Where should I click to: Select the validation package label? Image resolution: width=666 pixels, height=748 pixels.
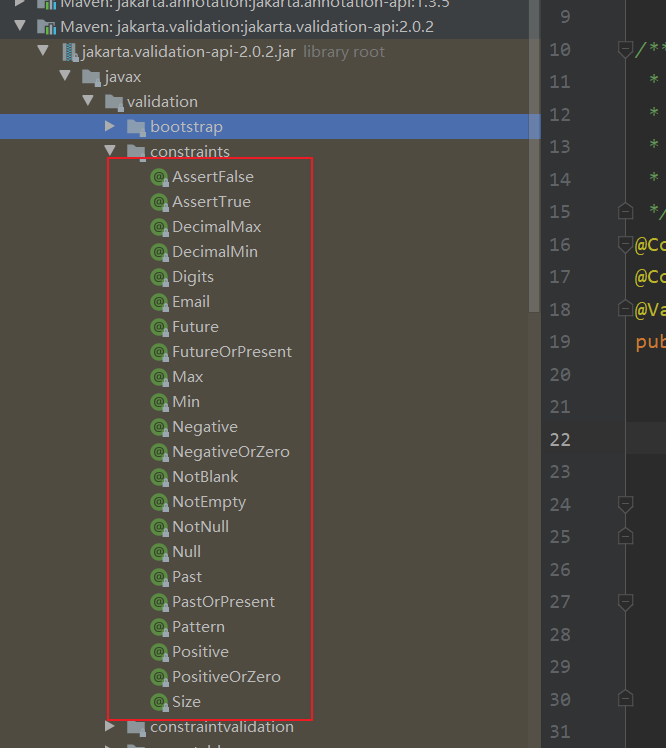(x=162, y=102)
